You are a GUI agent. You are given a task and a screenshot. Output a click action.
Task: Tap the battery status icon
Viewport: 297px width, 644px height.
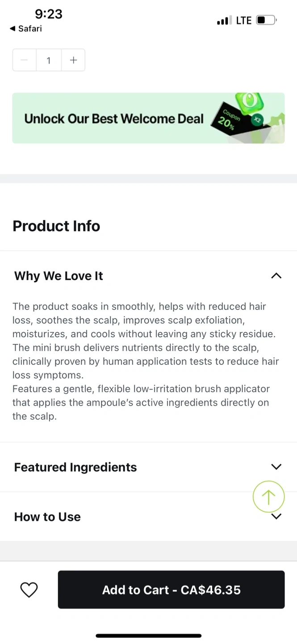point(267,20)
